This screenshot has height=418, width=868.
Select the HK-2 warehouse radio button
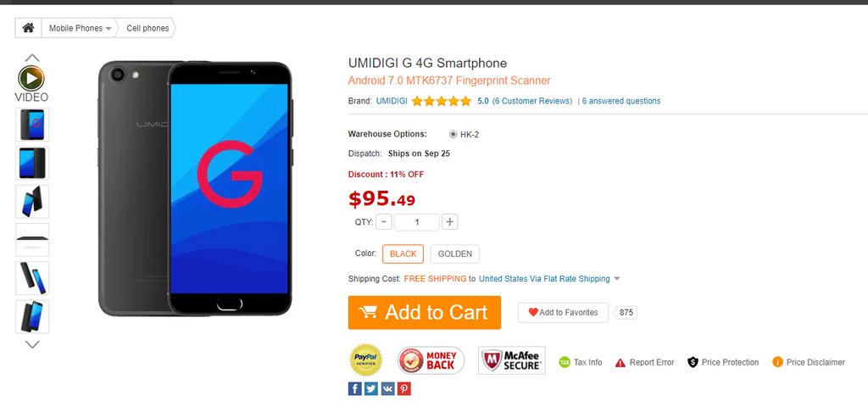(453, 134)
